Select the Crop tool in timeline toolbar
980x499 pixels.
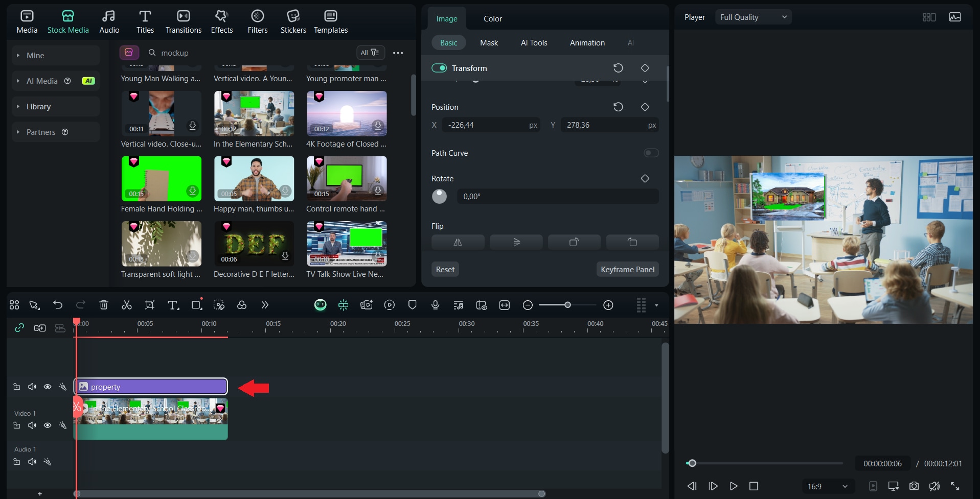[150, 305]
